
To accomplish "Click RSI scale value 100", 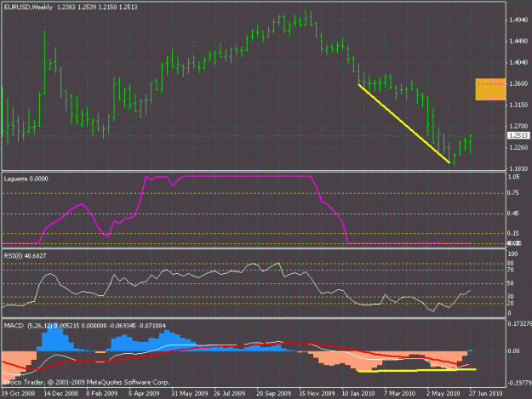I will pos(513,254).
